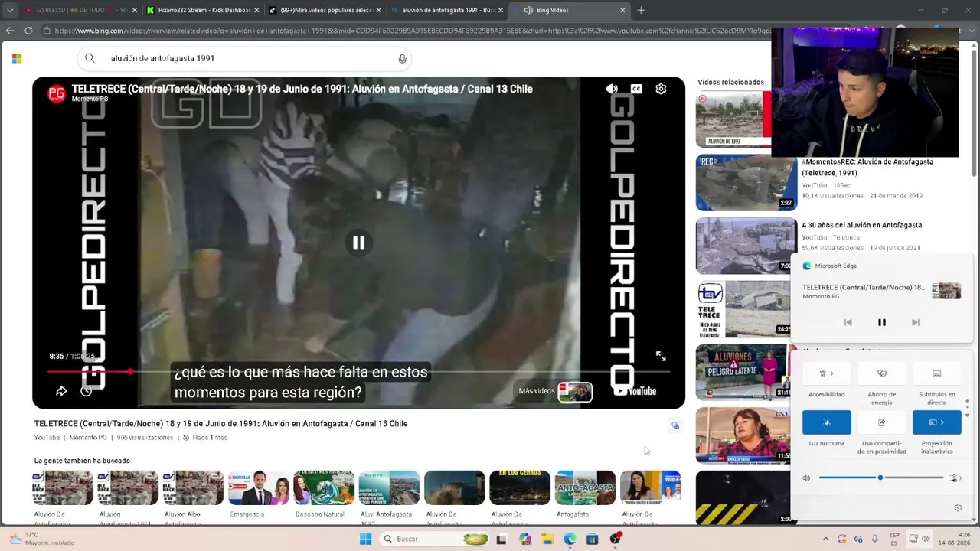Click the Momento PG channel logo in the video
The image size is (980, 551).
[x=57, y=93]
